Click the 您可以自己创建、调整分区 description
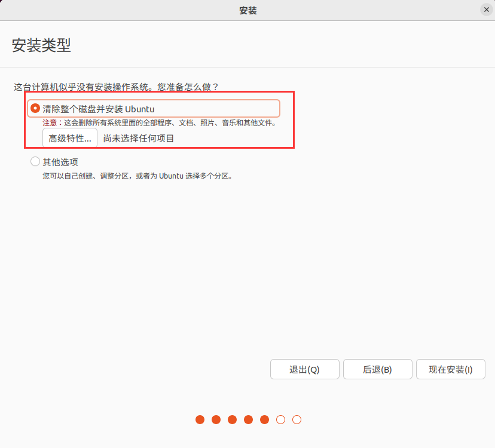The image size is (495, 448). (137, 176)
